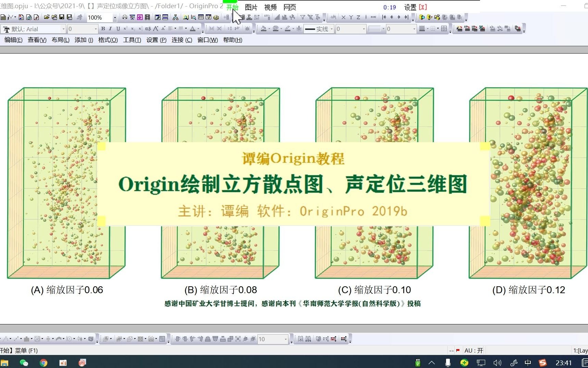
Task: Click the 设置 recorder settings button
Action: [410, 7]
